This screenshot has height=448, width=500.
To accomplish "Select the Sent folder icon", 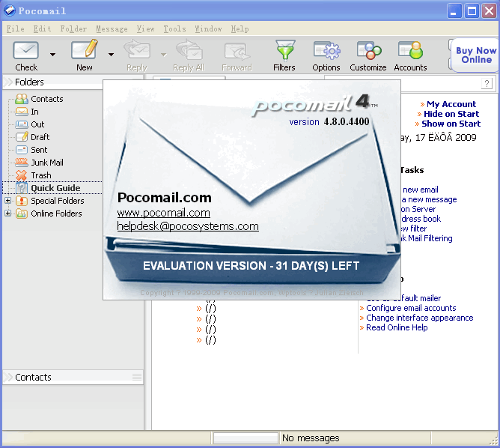I will pos(22,150).
